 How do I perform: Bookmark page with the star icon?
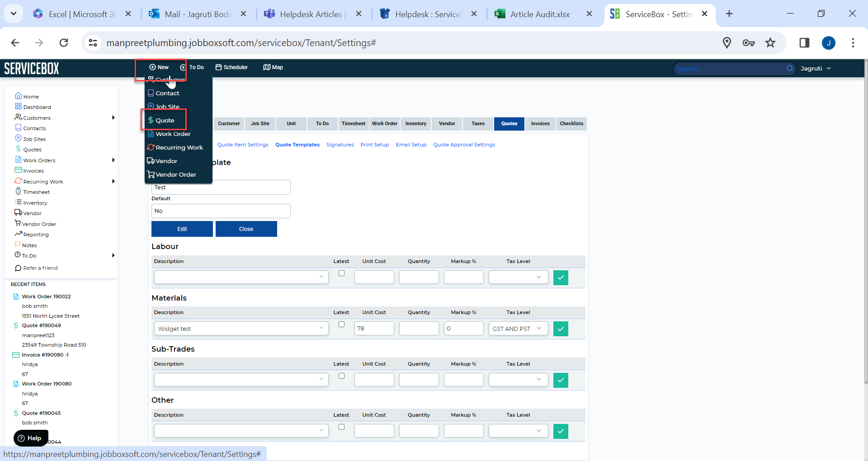coord(770,42)
